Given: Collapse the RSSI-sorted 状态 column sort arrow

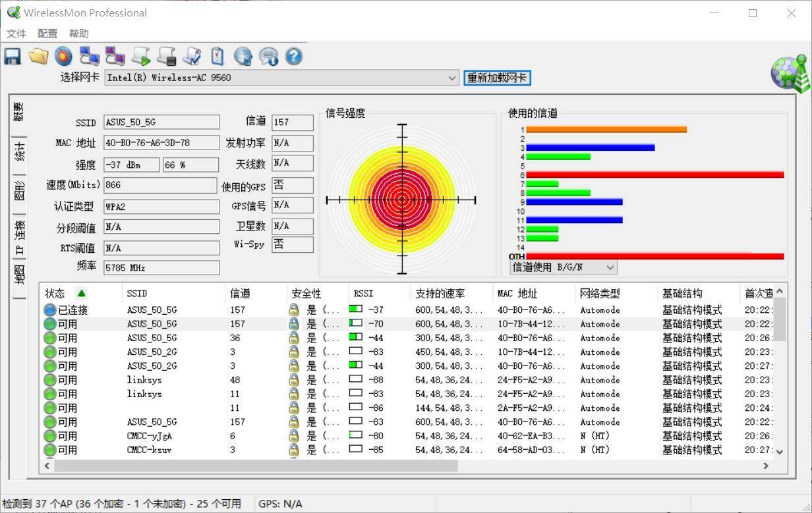Looking at the screenshot, I should pos(82,293).
